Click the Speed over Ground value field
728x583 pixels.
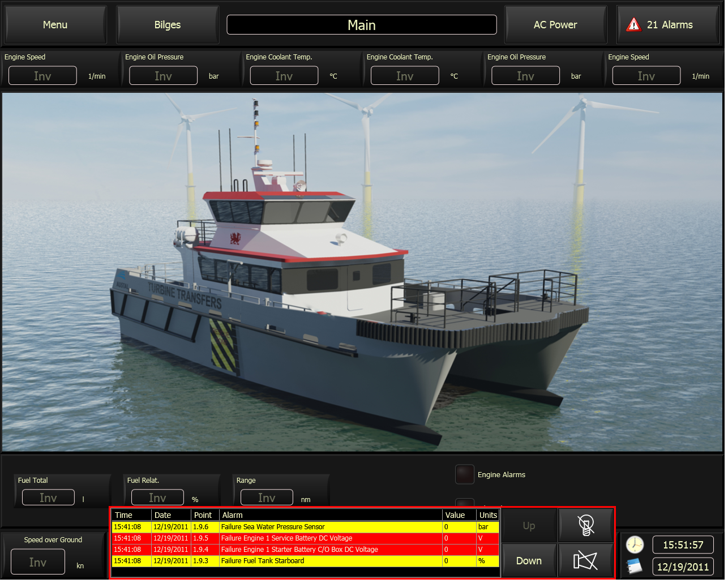coord(38,562)
